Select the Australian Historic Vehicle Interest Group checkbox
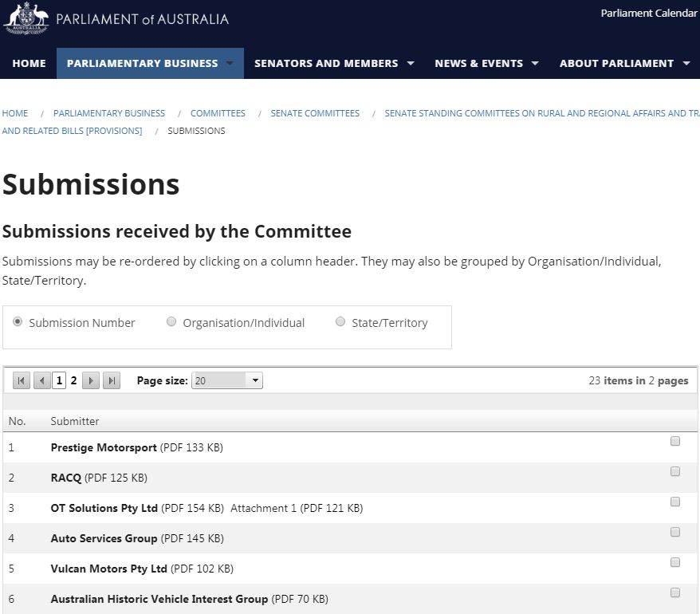Screen dimensions: 700x614 [x=675, y=592]
